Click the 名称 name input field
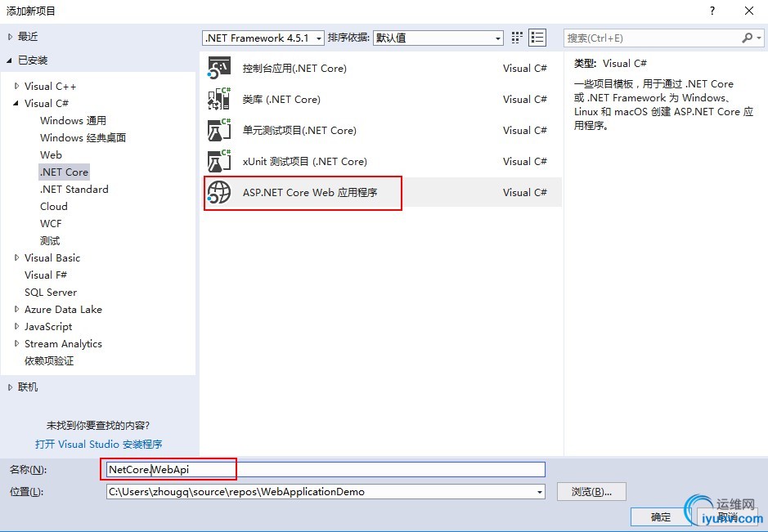 pyautogui.click(x=326, y=469)
